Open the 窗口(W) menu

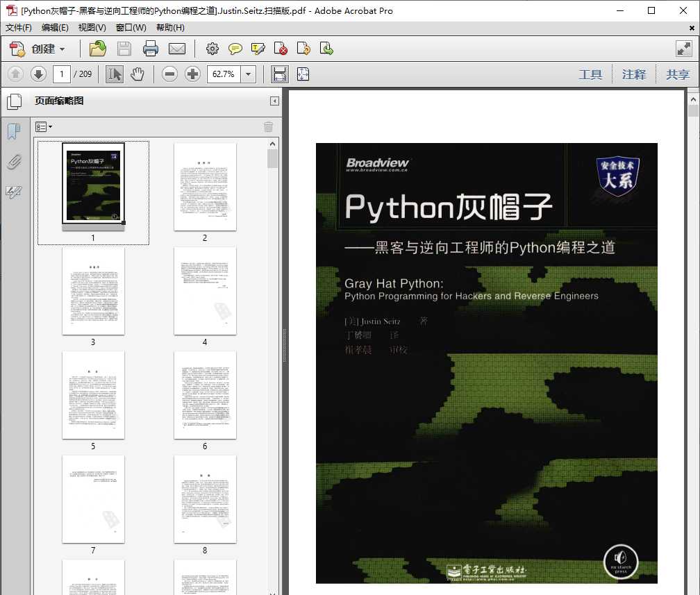point(131,28)
